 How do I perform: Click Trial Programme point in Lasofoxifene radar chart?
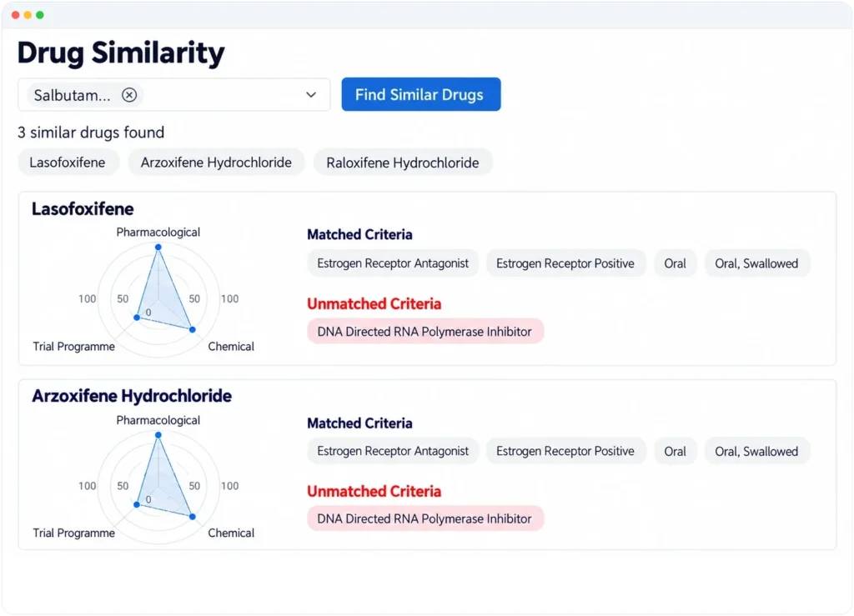[137, 318]
